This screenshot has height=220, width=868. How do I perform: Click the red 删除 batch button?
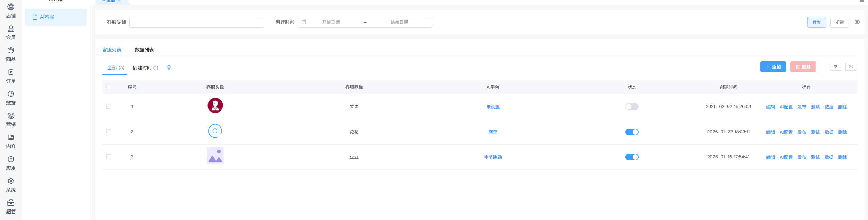coord(803,67)
